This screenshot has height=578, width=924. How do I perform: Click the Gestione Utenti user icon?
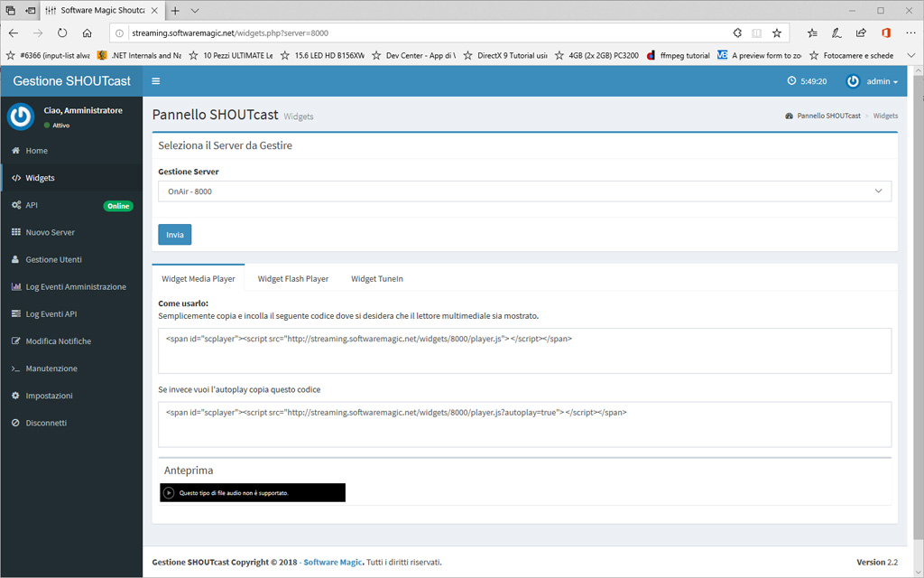pos(16,259)
